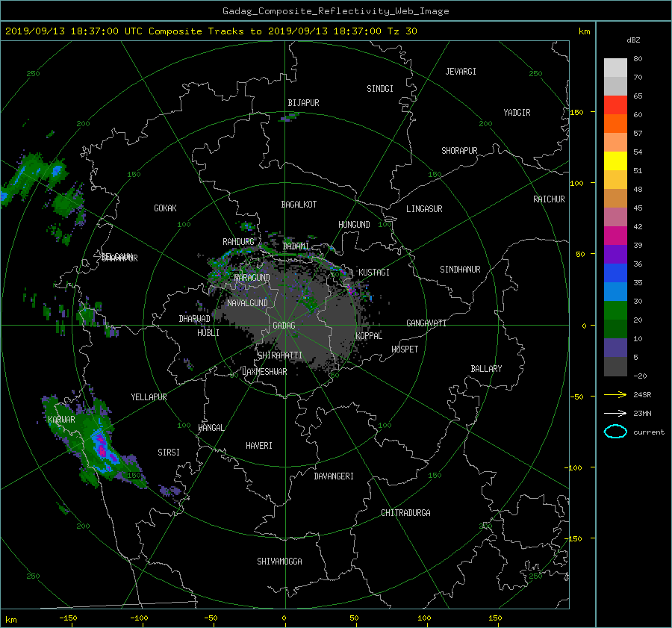Click the LAXMESHWAR city label
Image resolution: width=672 pixels, height=628 pixels.
pyautogui.click(x=265, y=372)
